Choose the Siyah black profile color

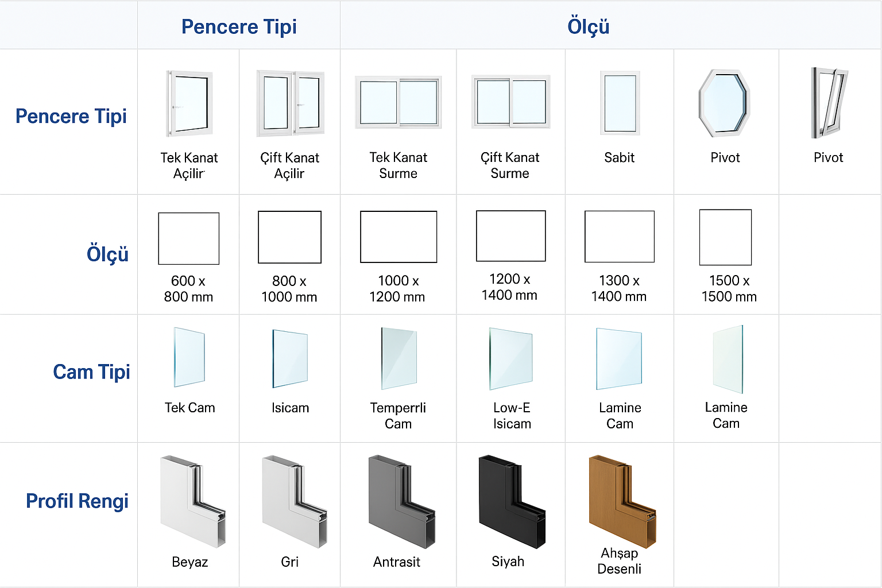tap(512, 501)
